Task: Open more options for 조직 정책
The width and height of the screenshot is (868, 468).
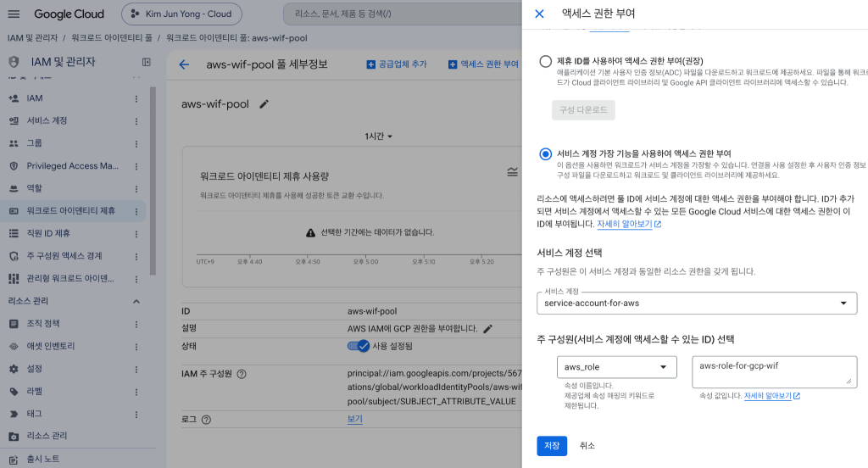Action: pos(136,324)
